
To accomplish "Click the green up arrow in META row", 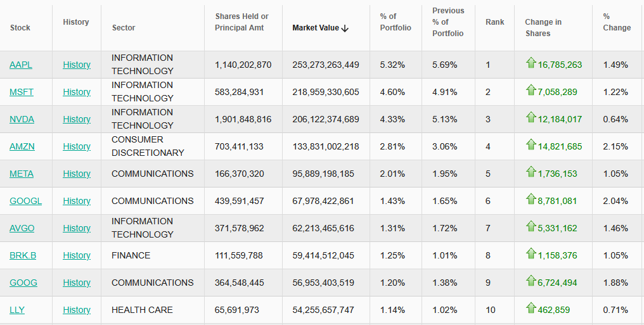I will click(x=531, y=172).
